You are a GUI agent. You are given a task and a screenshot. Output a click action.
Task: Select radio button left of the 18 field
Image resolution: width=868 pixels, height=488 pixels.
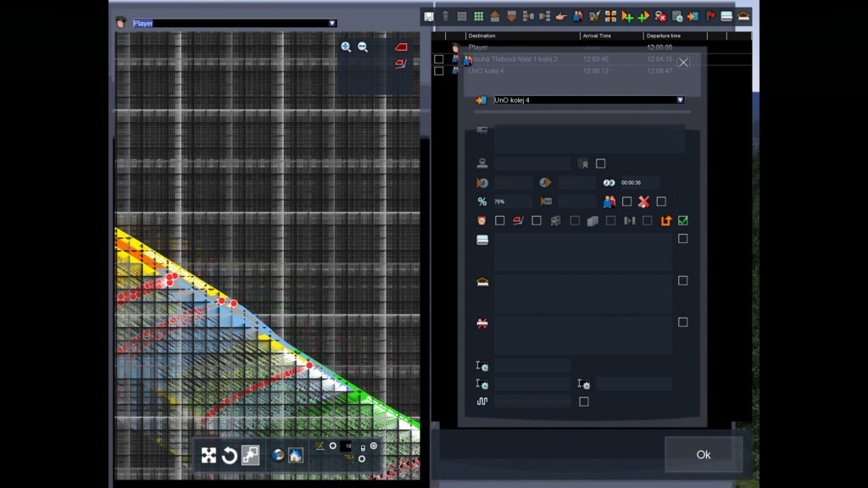coord(332,446)
